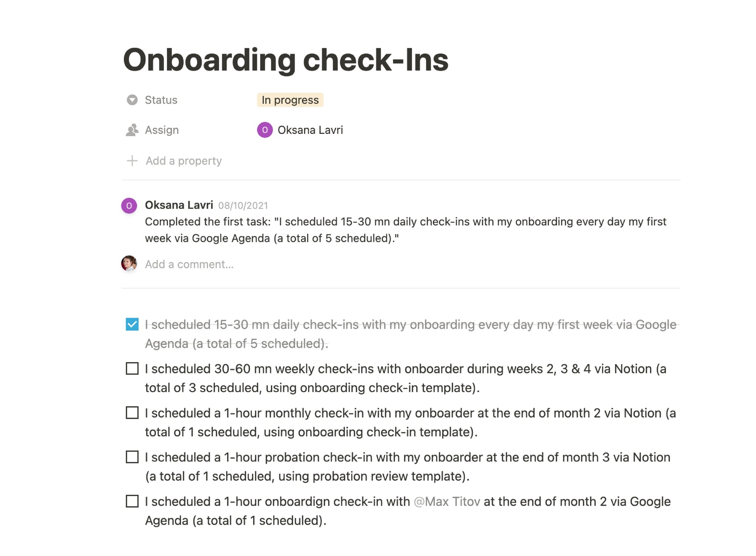Uncheck the completed daily check-ins task

tap(132, 324)
